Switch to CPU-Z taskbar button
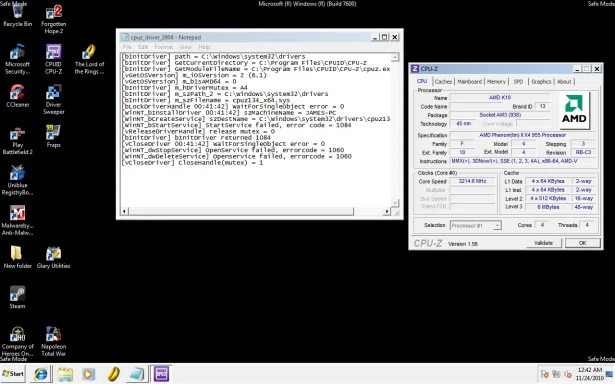The height and width of the screenshot is (384, 615). (x=161, y=374)
